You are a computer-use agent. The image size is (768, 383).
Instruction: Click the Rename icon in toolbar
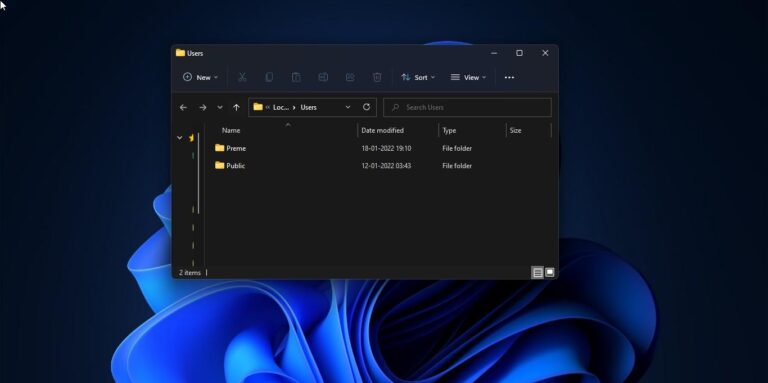[x=323, y=77]
